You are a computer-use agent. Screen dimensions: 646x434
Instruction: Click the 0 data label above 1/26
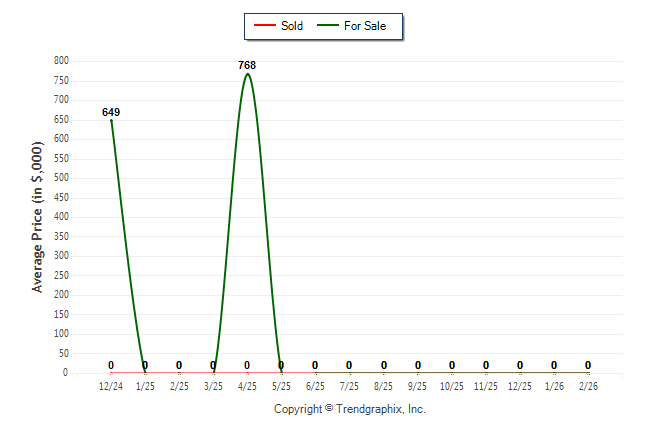554,365
